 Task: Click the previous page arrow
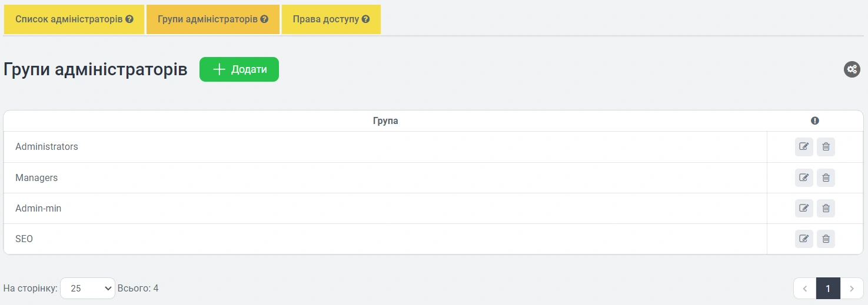point(804,289)
